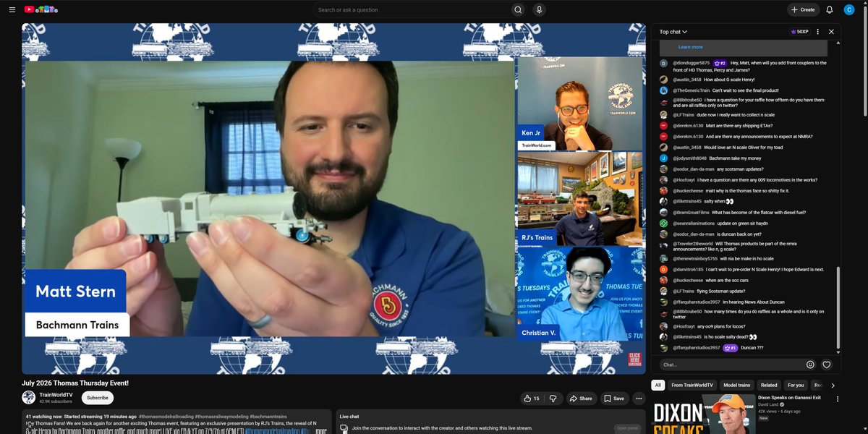The width and height of the screenshot is (868, 434).
Task: Expand the description with more
Action: tap(321, 431)
